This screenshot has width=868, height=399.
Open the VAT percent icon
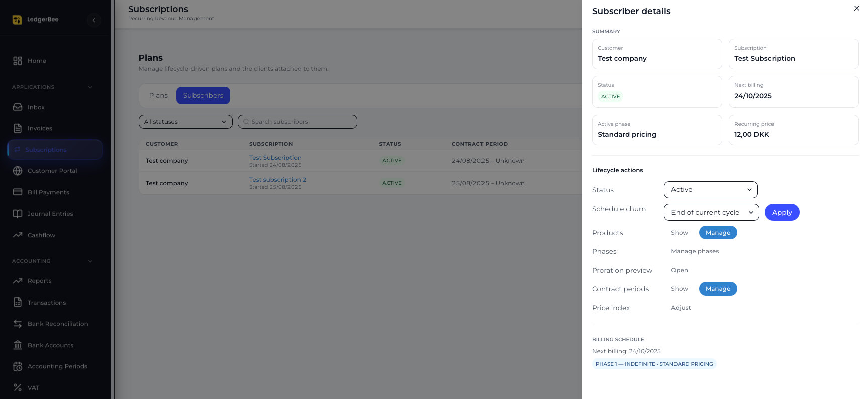point(18,387)
